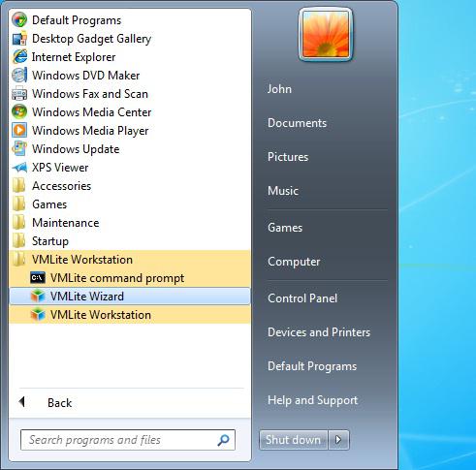Open the Windows Media Center icon
The width and height of the screenshot is (476, 470).
click(x=19, y=112)
